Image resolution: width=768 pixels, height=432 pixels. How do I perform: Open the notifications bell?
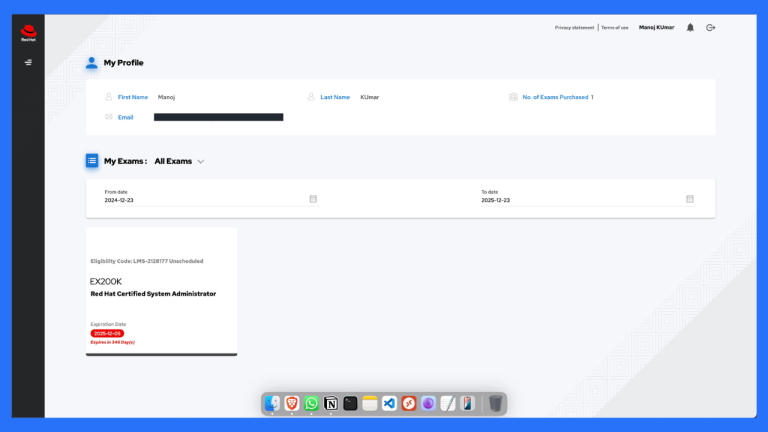click(x=690, y=28)
